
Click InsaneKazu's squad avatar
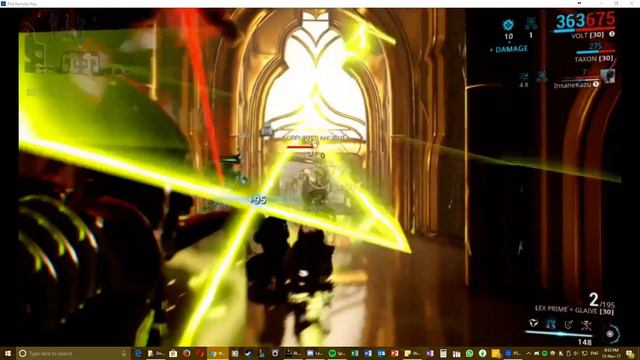pos(608,76)
